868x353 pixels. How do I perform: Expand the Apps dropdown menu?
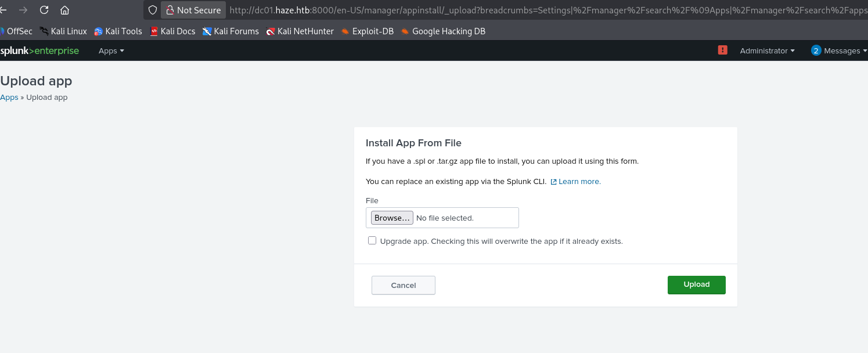111,51
